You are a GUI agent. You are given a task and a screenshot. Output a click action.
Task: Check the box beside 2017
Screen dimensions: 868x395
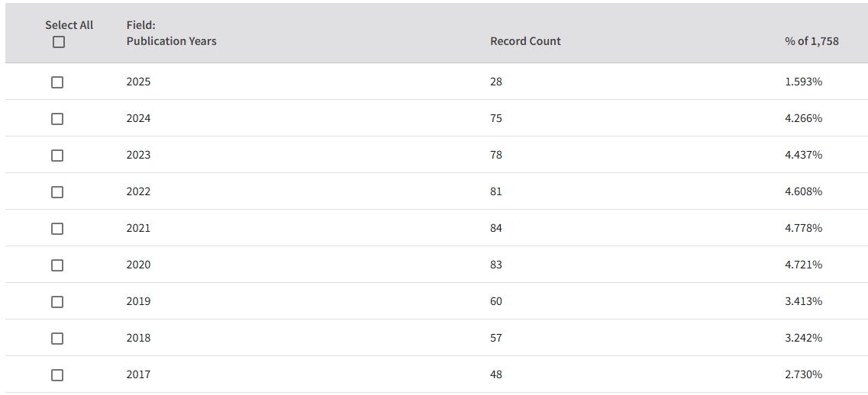point(57,375)
